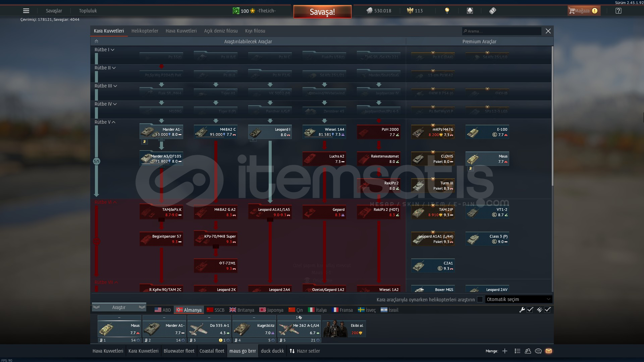Expand Rütbe IV rank section
This screenshot has width=644, height=362.
pos(106,104)
